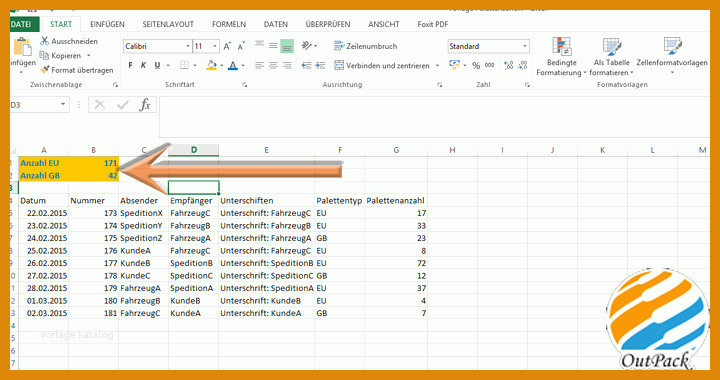Open the Zwischenablage dialog launcher
The image size is (720, 380).
(x=115, y=84)
